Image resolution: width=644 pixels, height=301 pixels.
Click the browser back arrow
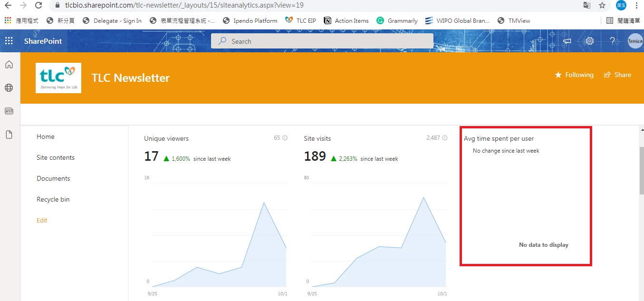(8, 6)
